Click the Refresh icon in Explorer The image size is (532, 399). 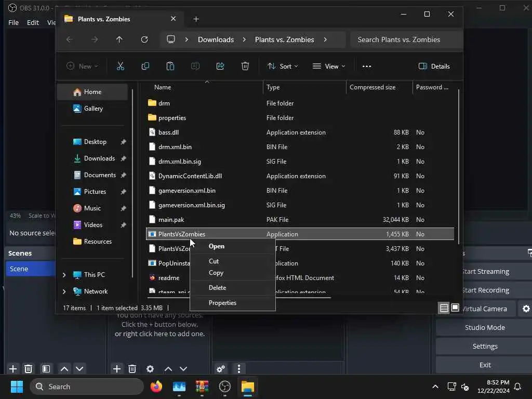click(144, 39)
